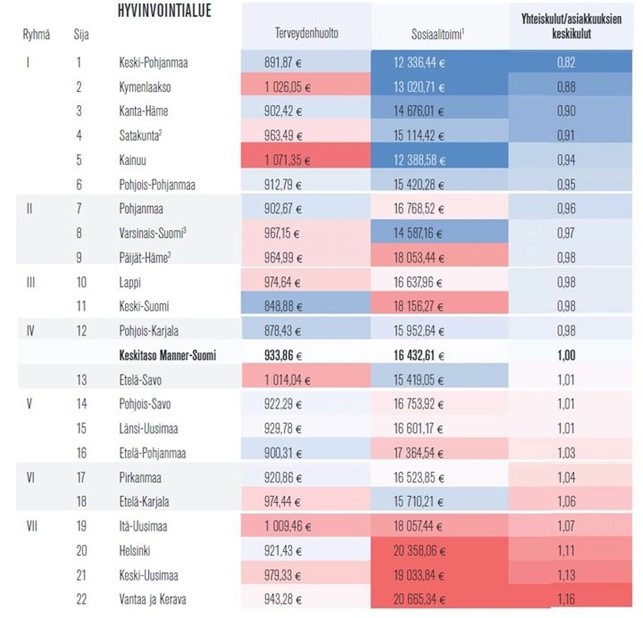Select the Etelä-Savo region name

(x=140, y=380)
